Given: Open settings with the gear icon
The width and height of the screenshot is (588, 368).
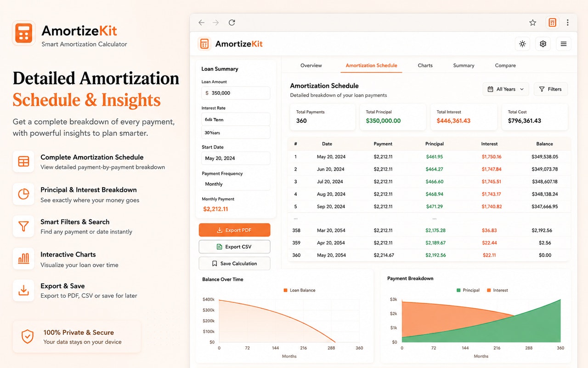Looking at the screenshot, I should (543, 44).
